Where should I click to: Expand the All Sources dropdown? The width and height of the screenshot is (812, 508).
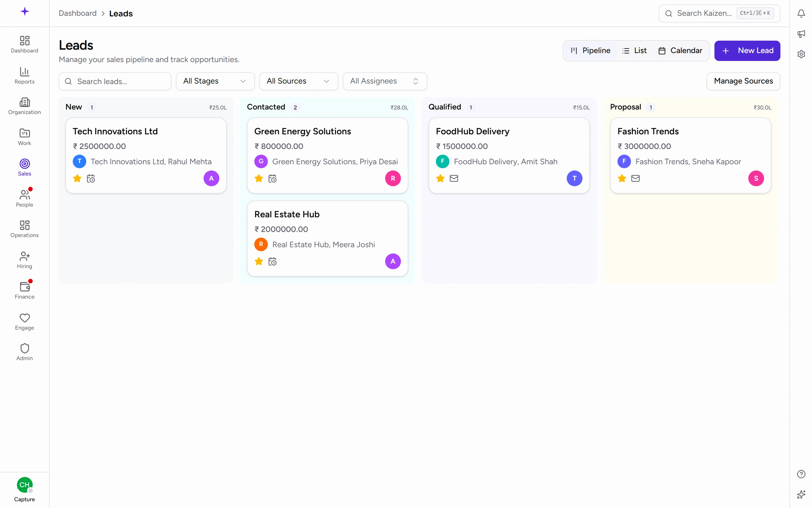pos(299,81)
